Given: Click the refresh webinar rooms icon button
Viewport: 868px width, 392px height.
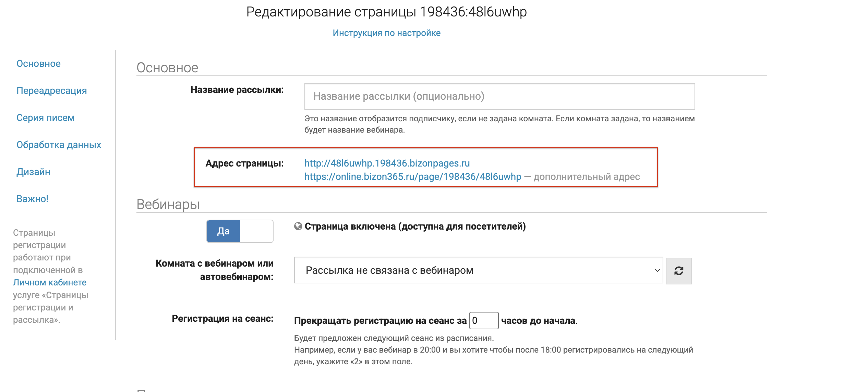Looking at the screenshot, I should tap(678, 271).
